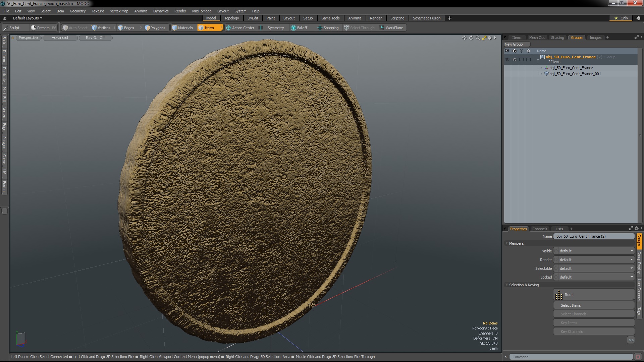Open the Render dropdown
Screen dimensions: 644x362
tap(594, 260)
